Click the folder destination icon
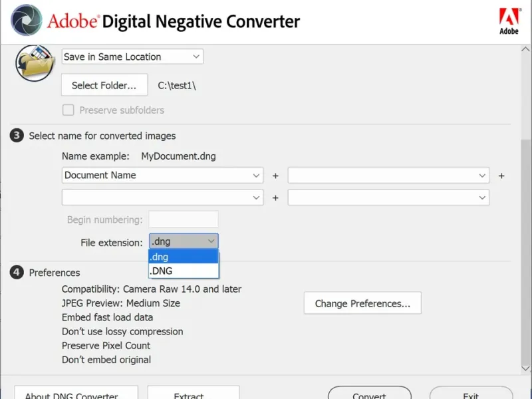Screen dimensions: 532x399 [x=33, y=63]
